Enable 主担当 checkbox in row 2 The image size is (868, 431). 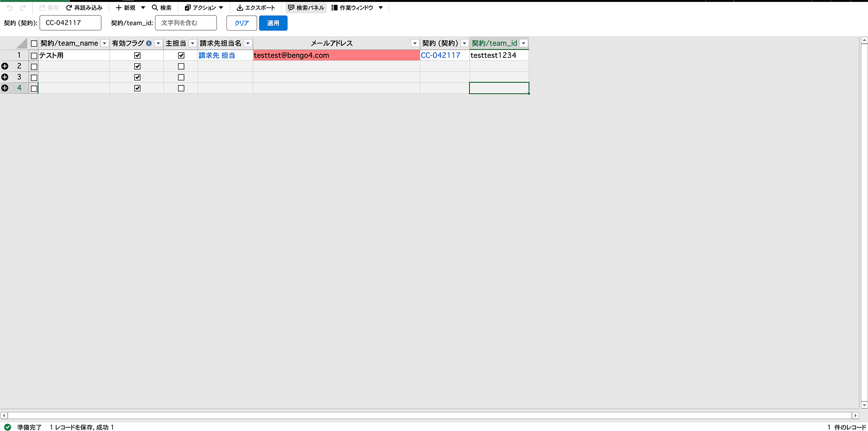coord(181,66)
